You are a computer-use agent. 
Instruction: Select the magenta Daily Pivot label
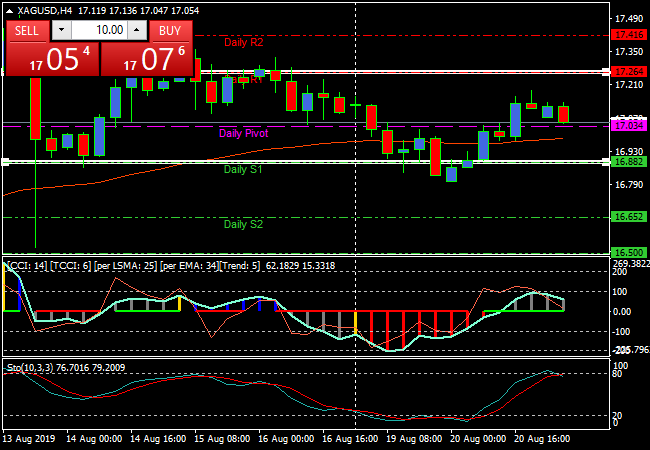click(x=243, y=133)
